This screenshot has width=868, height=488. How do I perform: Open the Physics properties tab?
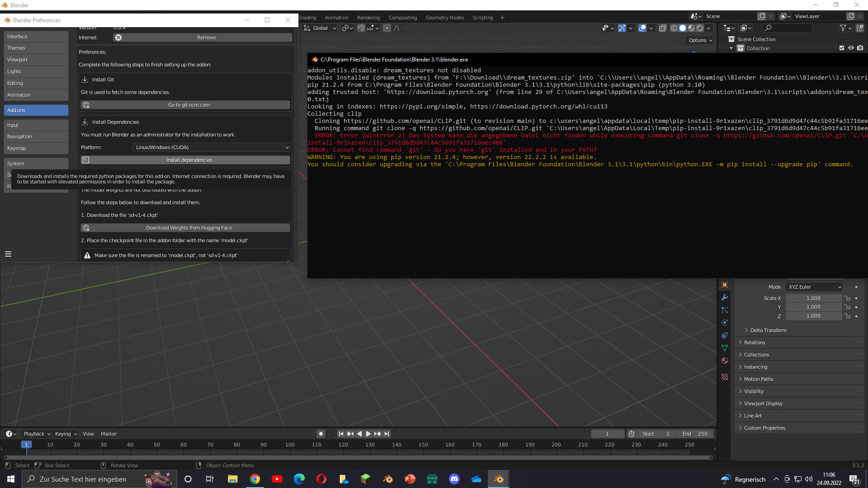[x=725, y=323]
